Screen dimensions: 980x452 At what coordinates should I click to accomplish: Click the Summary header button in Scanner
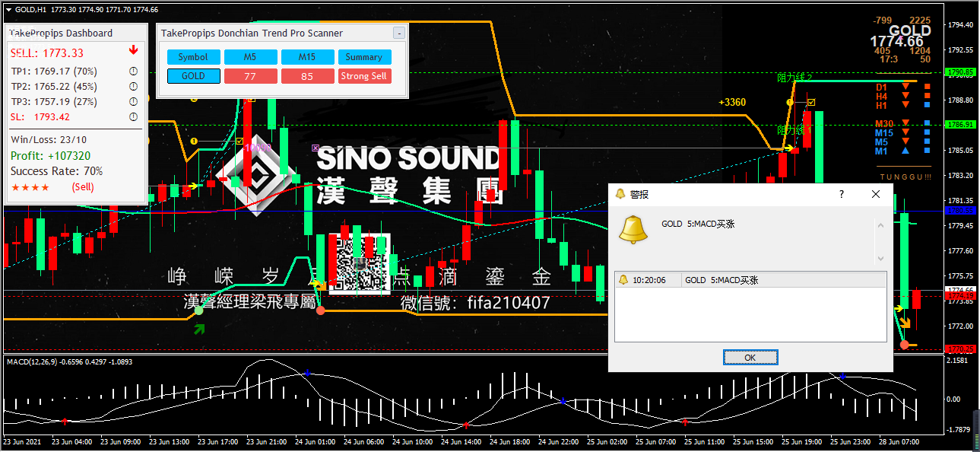click(x=364, y=57)
